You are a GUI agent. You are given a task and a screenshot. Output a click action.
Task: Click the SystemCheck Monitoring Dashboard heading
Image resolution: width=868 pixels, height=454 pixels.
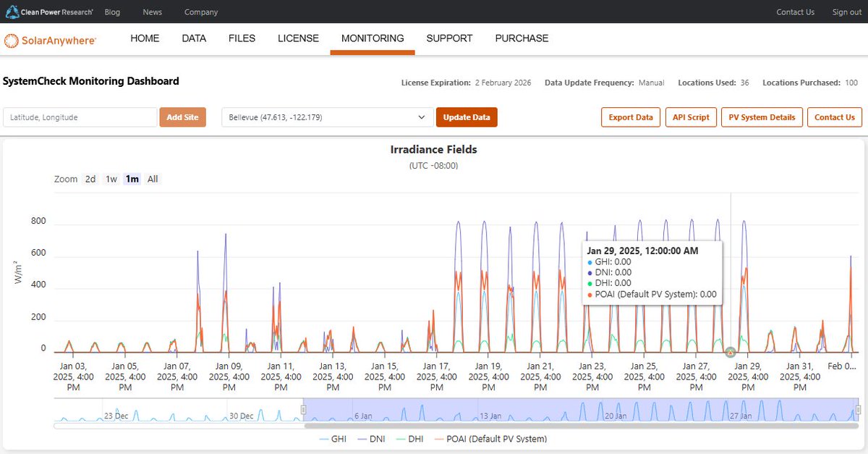tap(91, 81)
